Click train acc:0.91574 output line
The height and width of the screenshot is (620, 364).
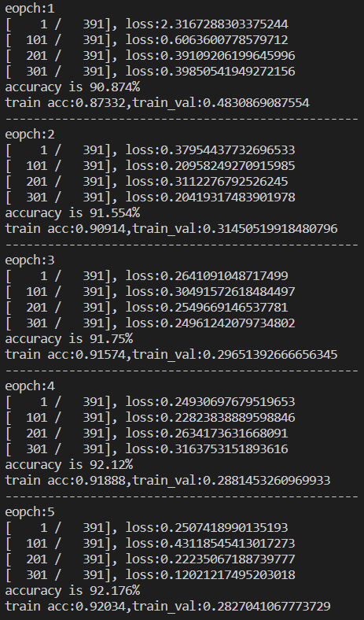(x=171, y=354)
